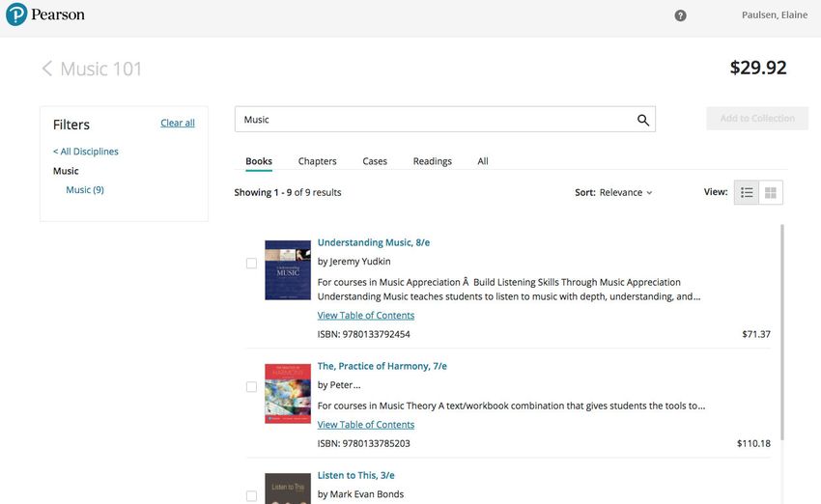Click the Pearson logo icon
The width and height of the screenshot is (821, 504).
(x=16, y=14)
